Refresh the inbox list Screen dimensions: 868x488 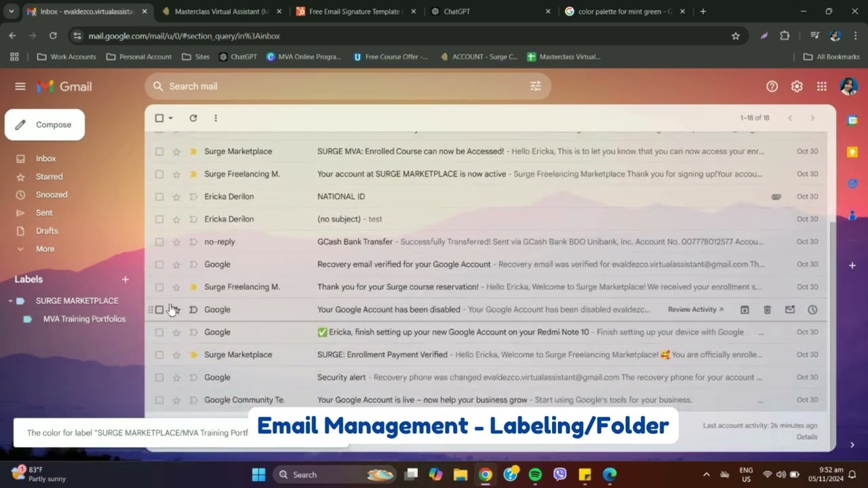(x=193, y=118)
